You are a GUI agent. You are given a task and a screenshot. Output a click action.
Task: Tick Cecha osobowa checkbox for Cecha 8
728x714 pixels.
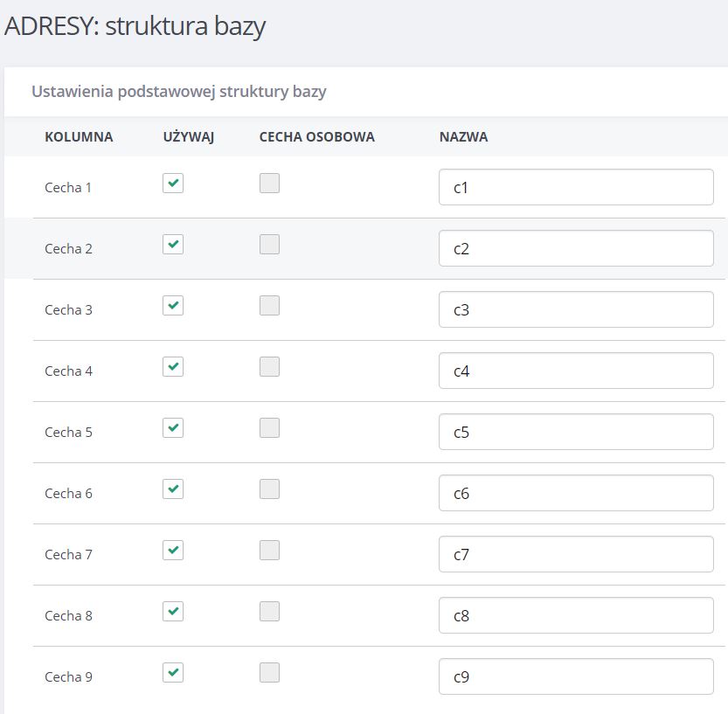(x=269, y=612)
